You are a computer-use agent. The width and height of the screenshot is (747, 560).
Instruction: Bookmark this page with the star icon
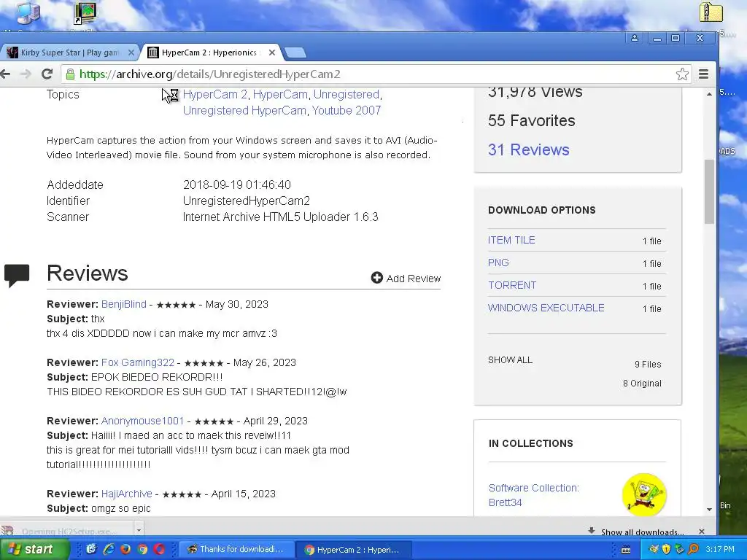point(682,74)
